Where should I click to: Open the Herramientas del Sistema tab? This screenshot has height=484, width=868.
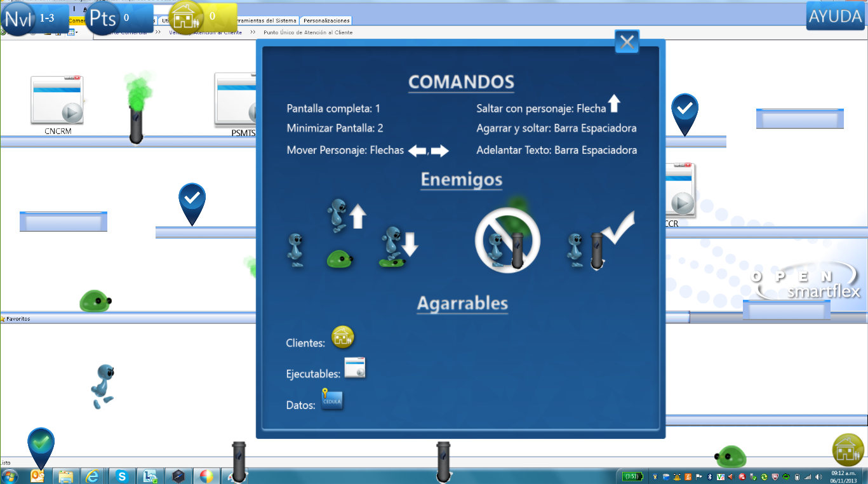pos(267,21)
